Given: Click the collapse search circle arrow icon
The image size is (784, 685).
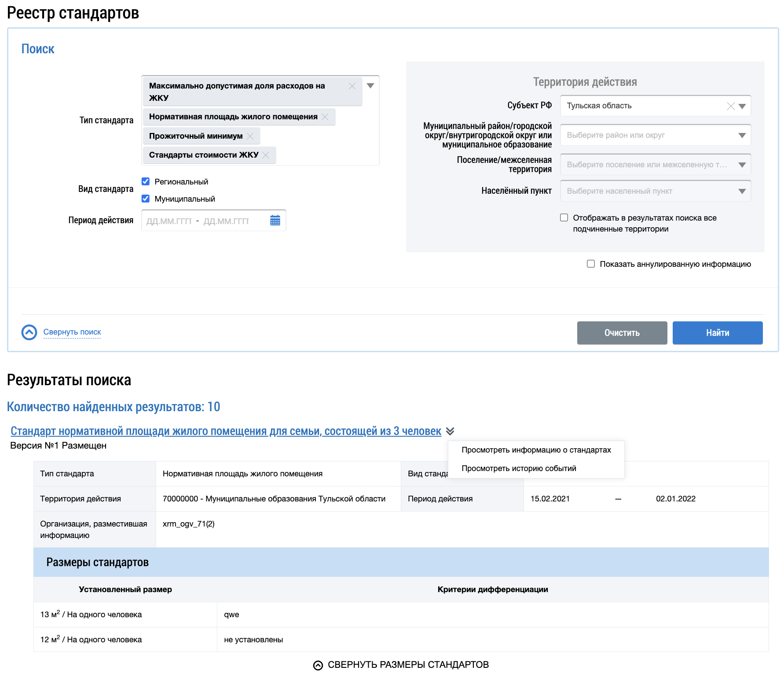Looking at the screenshot, I should 29,332.
